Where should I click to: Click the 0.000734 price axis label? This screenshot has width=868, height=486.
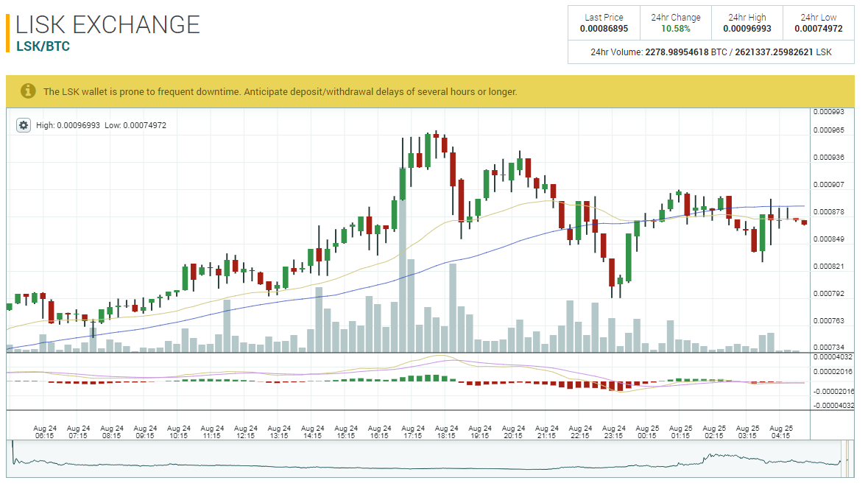[x=829, y=347]
